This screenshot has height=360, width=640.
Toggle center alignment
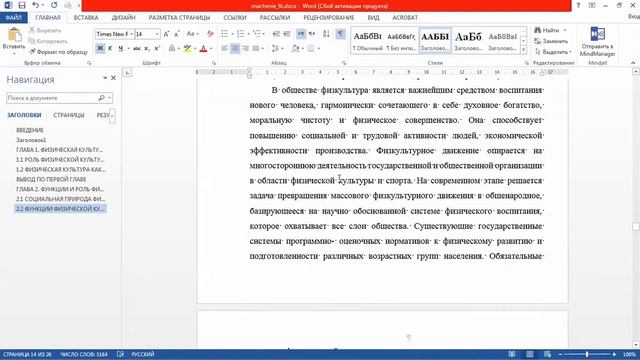coord(235,49)
